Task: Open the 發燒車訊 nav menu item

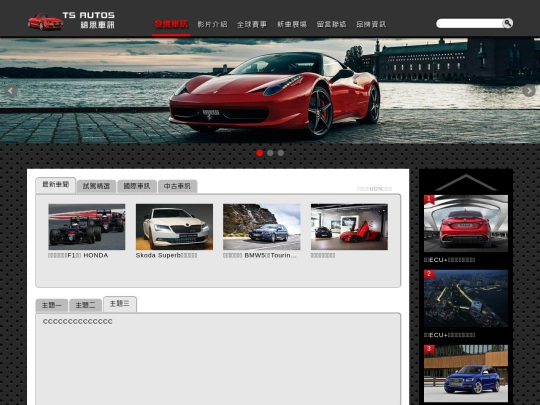Action: pos(171,24)
